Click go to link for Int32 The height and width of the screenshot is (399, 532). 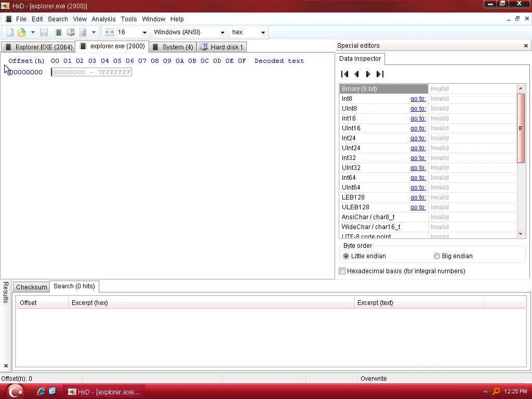pos(418,158)
